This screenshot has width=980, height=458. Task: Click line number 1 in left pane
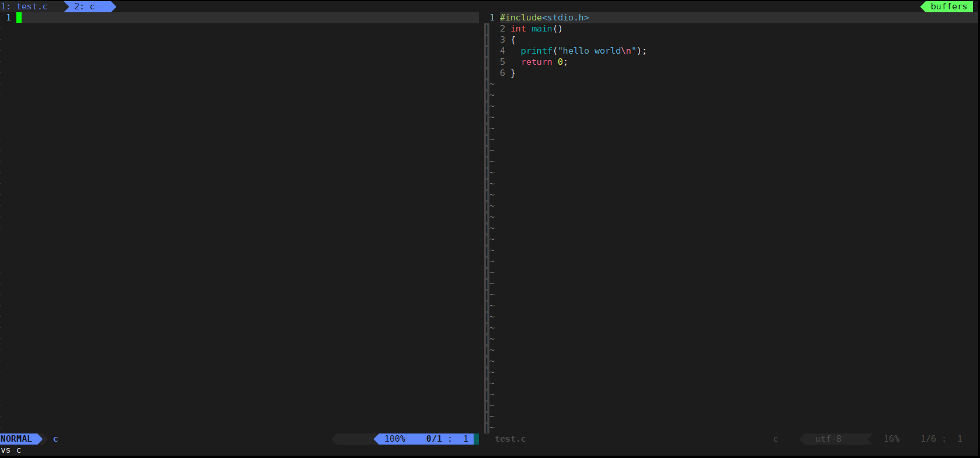pos(8,18)
